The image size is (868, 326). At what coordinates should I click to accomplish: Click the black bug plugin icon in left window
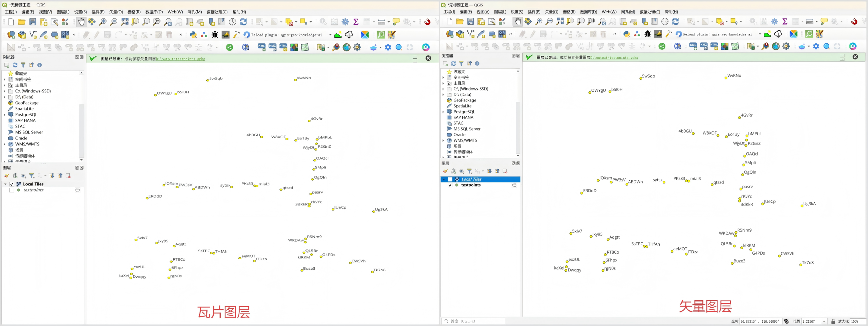215,34
